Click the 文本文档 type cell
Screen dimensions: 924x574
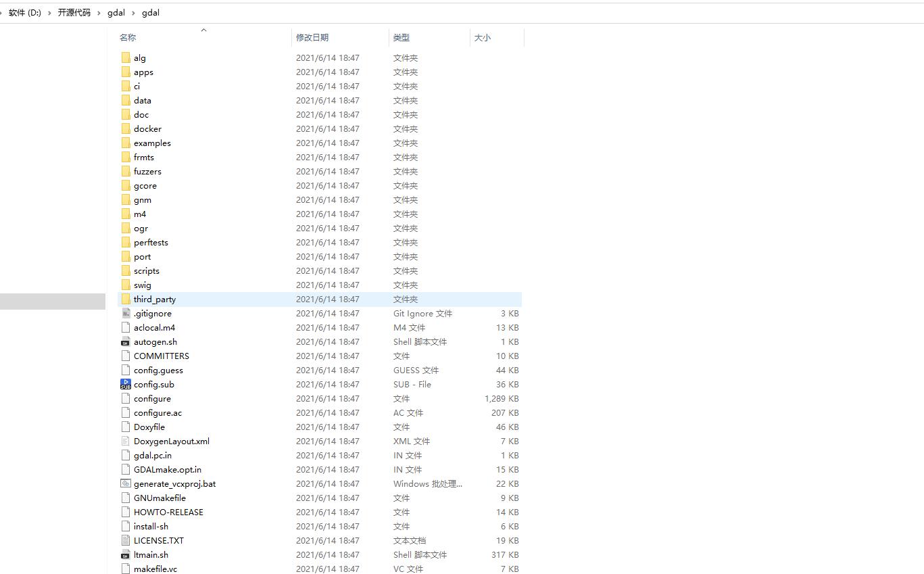coord(410,540)
